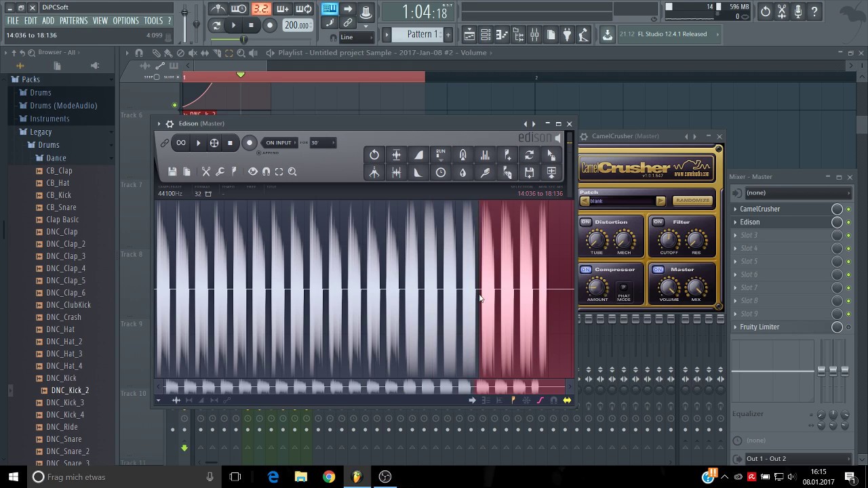Click the tempo 200.000 field
Image resolution: width=868 pixels, height=488 pixels.
pos(297,25)
